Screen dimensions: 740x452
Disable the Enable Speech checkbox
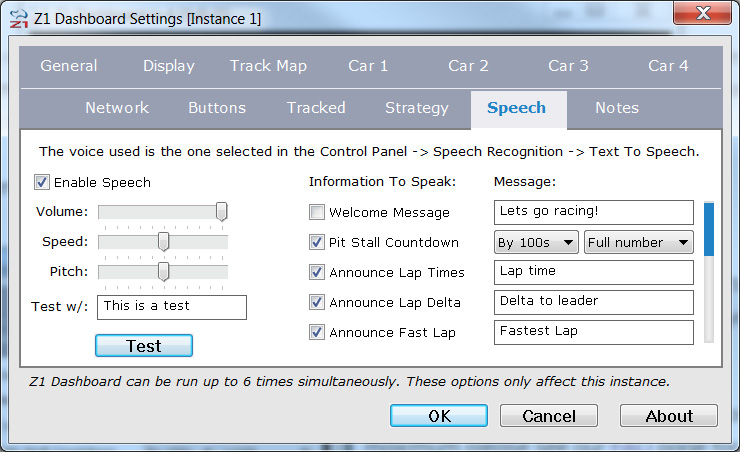tap(42, 182)
